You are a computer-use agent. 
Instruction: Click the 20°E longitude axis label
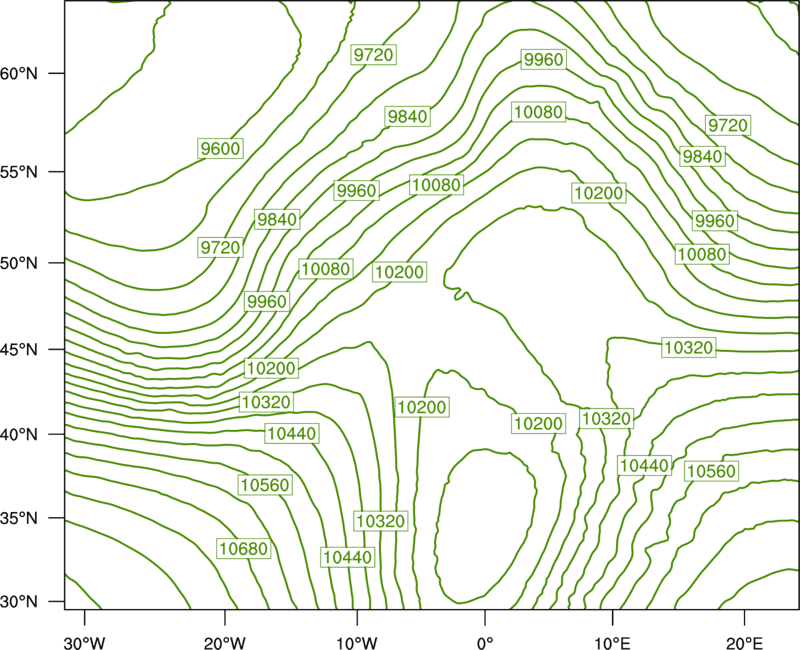(x=744, y=643)
